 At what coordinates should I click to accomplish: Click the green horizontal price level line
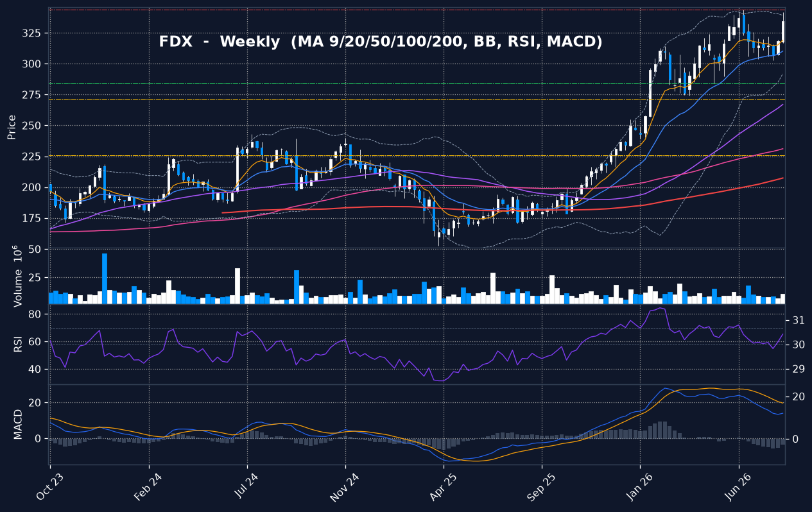[x=417, y=83]
